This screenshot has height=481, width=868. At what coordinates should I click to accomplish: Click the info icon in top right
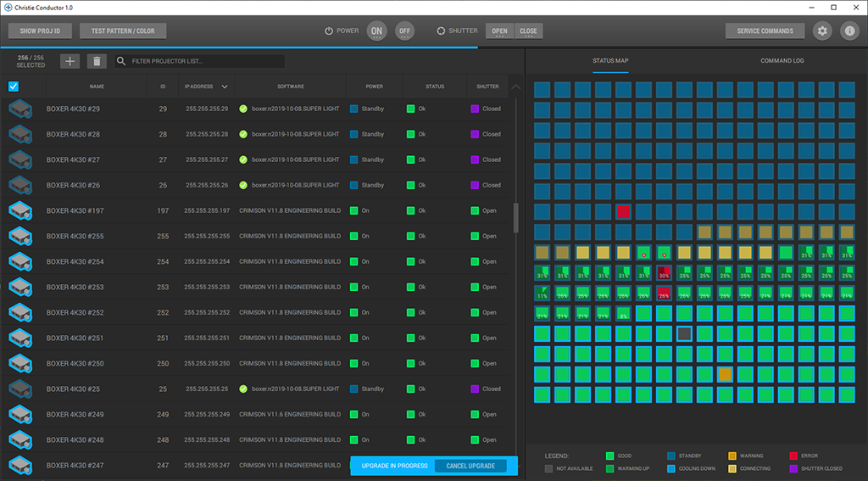pos(849,31)
